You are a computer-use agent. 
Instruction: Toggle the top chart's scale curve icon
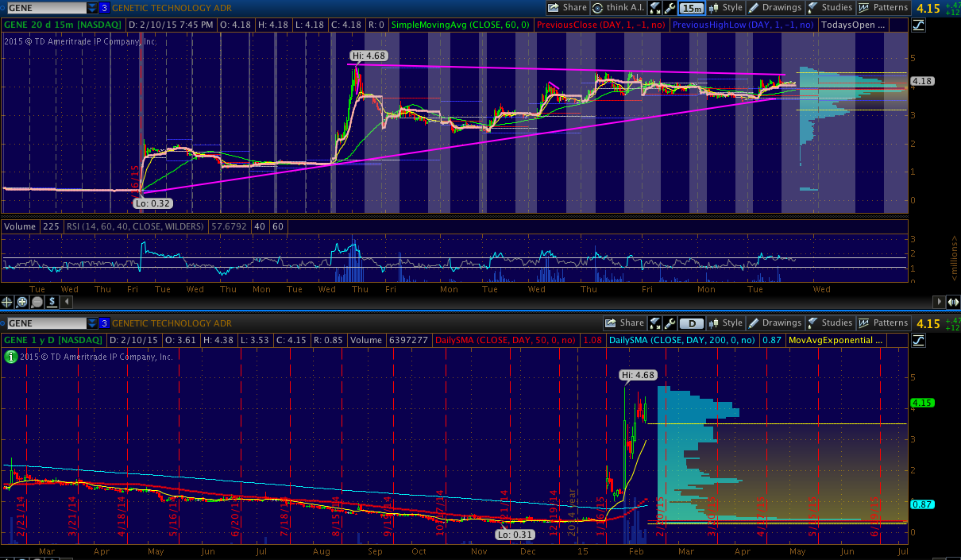click(918, 25)
